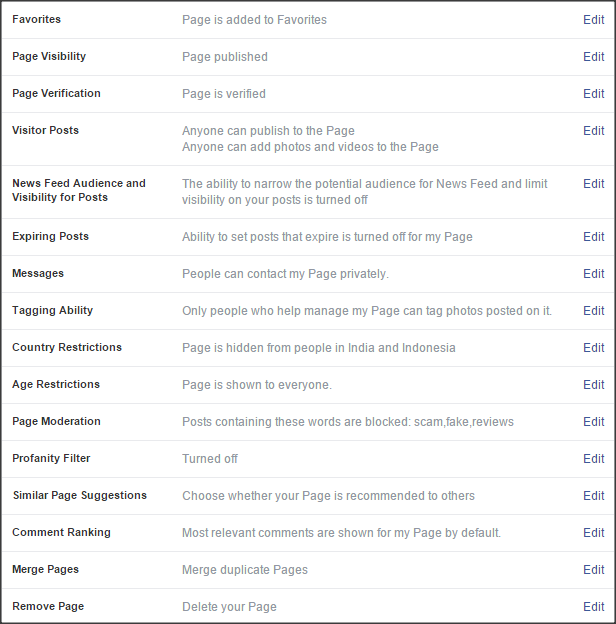Screen dimensions: 616x624
Task: Edit Page Moderation blocked words
Action: click(593, 422)
